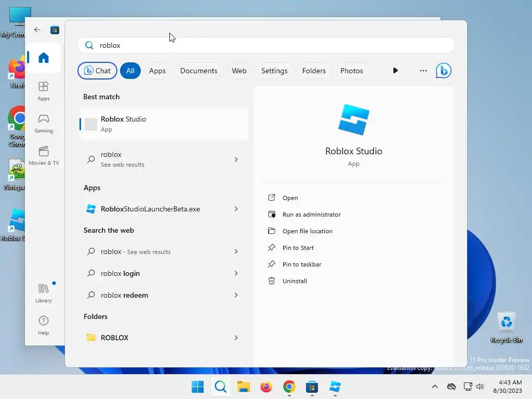
Task: Open Microsoft Store from taskbar
Action: [x=312, y=387]
